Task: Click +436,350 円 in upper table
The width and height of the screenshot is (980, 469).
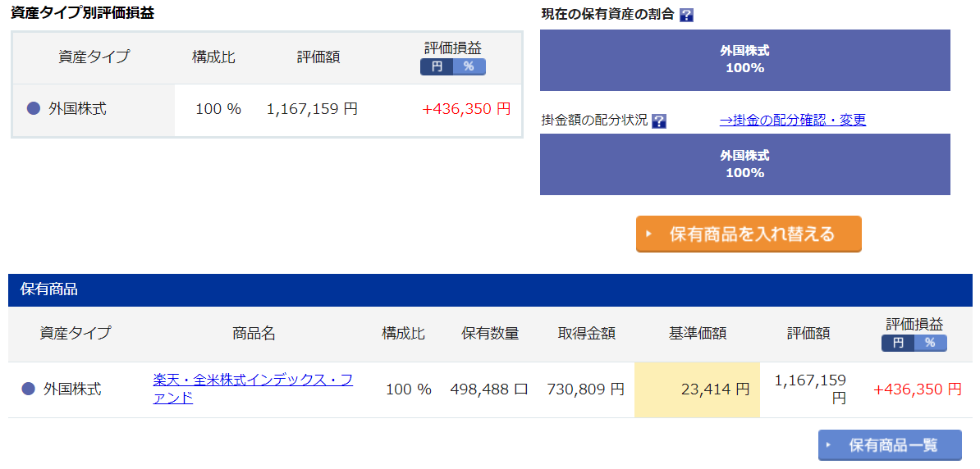Action: (467, 109)
